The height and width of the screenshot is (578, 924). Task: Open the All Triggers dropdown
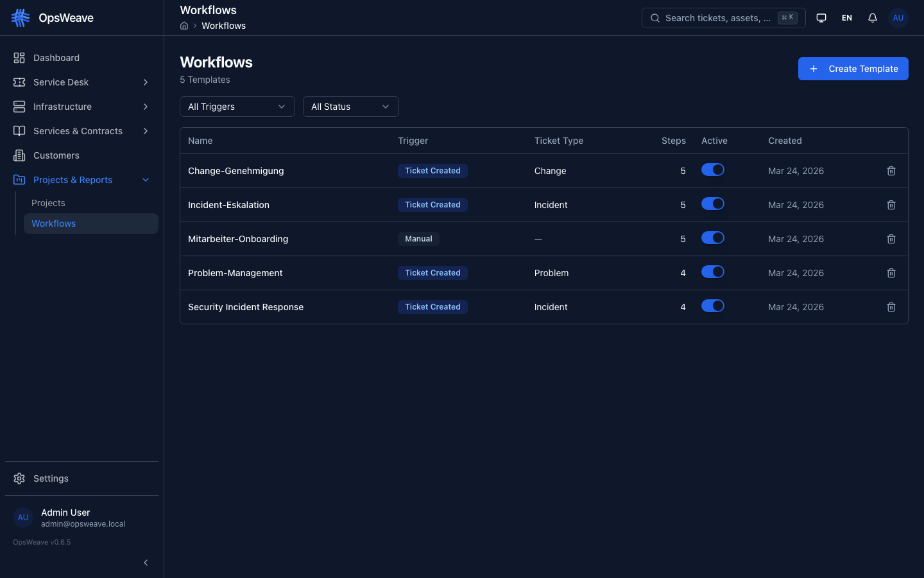[x=237, y=107]
